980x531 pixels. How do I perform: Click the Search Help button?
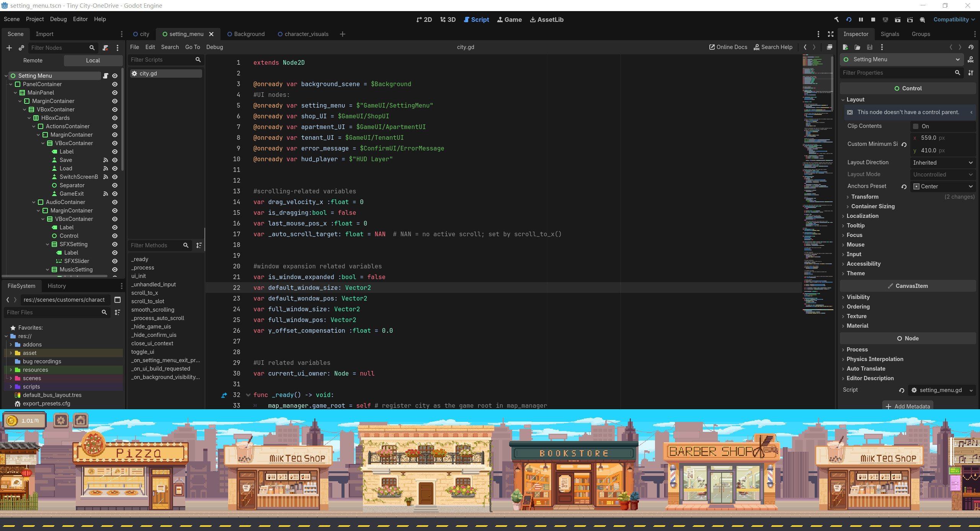pos(773,47)
